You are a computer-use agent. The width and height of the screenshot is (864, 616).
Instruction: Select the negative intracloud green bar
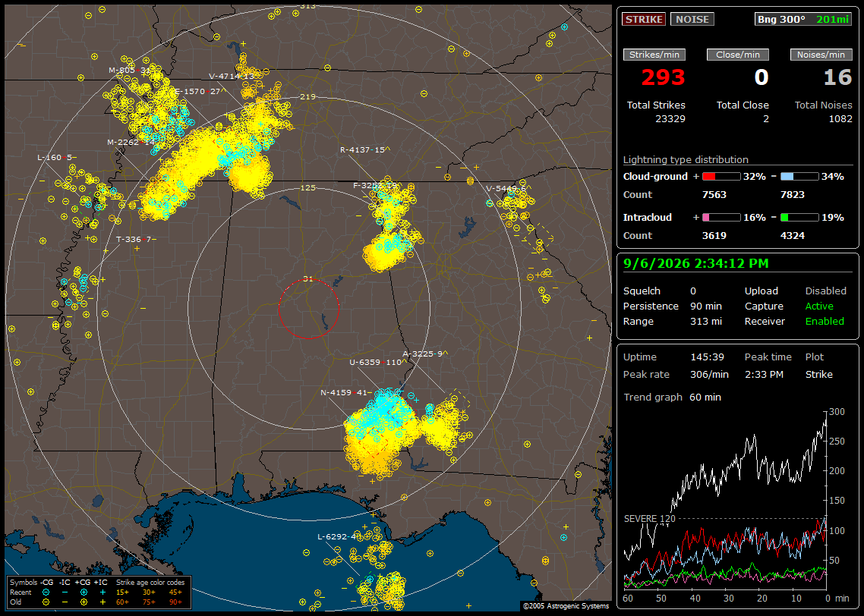(799, 218)
